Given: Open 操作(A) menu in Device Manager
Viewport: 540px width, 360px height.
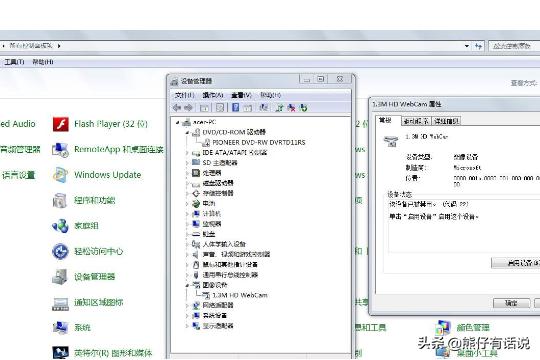Looking at the screenshot, I should click(x=213, y=95).
